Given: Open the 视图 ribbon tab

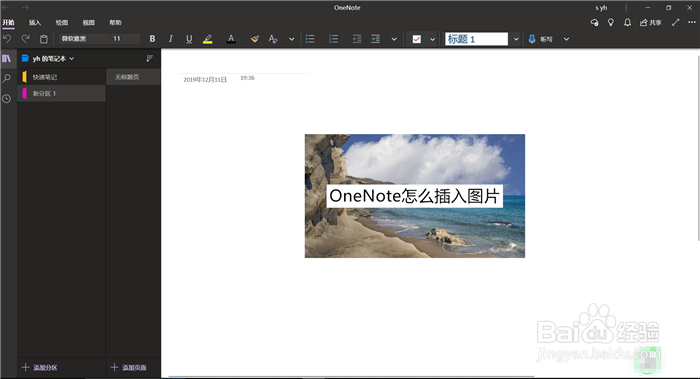Looking at the screenshot, I should pos(88,22).
